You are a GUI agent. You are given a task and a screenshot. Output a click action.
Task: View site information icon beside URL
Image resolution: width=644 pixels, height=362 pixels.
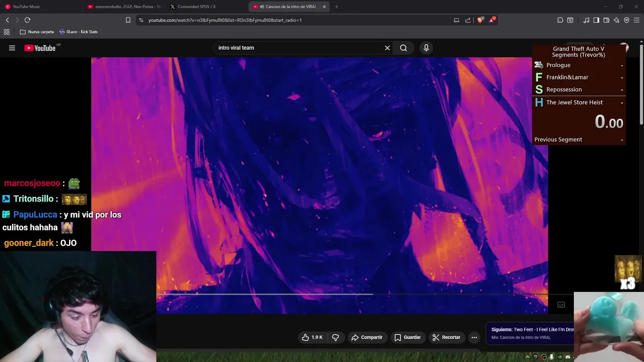(x=141, y=20)
